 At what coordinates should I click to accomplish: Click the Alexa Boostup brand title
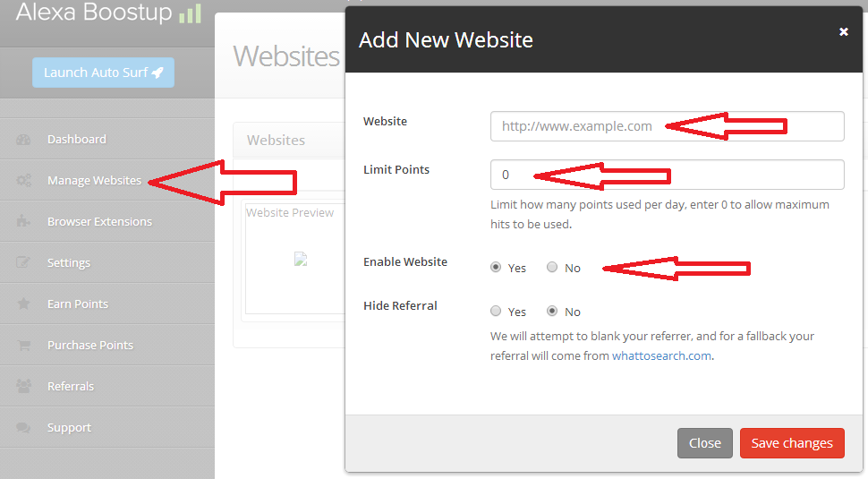click(x=94, y=13)
